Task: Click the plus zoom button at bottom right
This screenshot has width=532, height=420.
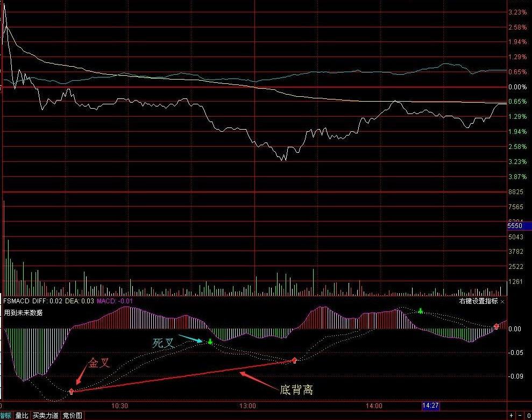Action: point(512,416)
